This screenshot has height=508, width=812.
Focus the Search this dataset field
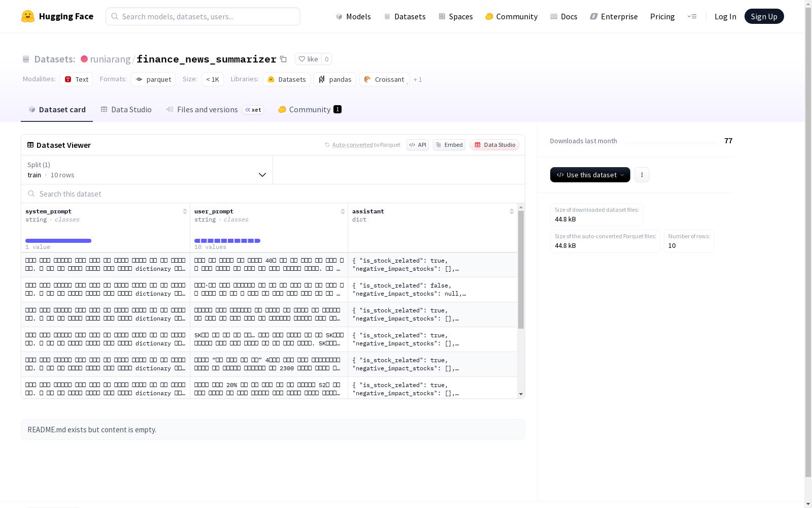tap(273, 194)
